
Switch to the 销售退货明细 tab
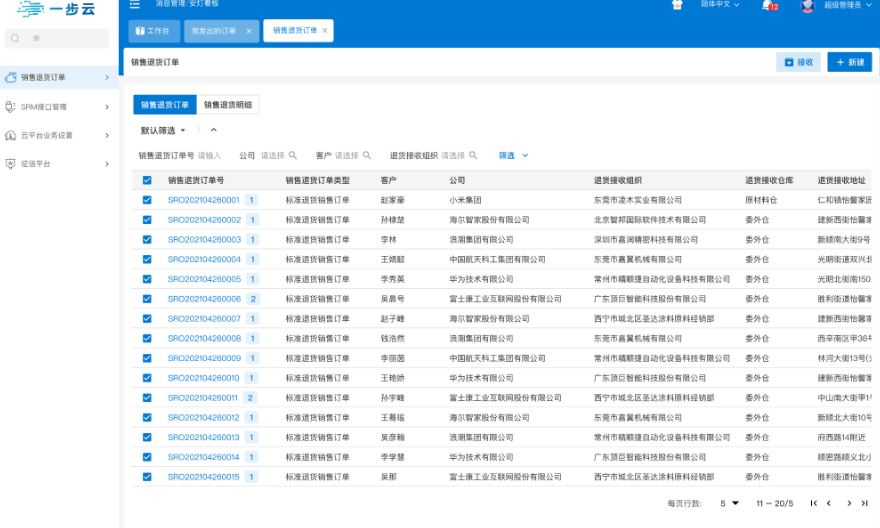(x=228, y=104)
